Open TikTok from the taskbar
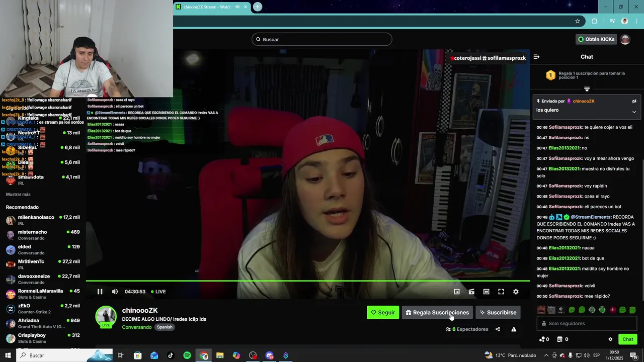The height and width of the screenshot is (362, 644). 171,355
